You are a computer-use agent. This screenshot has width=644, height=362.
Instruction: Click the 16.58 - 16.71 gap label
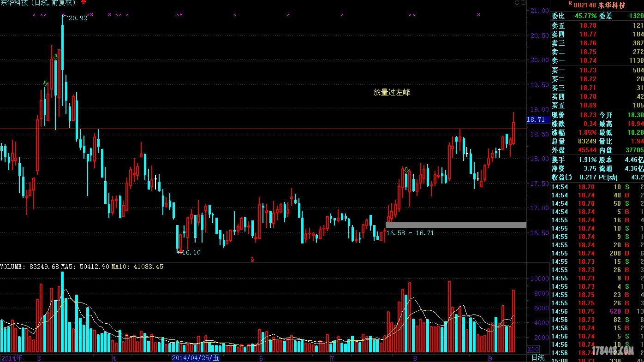tap(410, 233)
